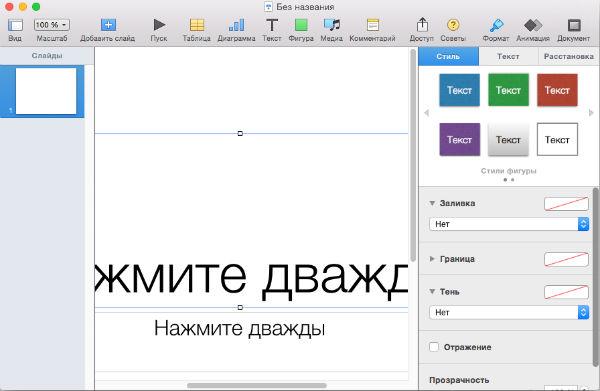Apply the gray gradient Текст shape style
Image resolution: width=600 pixels, height=391 pixels.
click(x=508, y=139)
